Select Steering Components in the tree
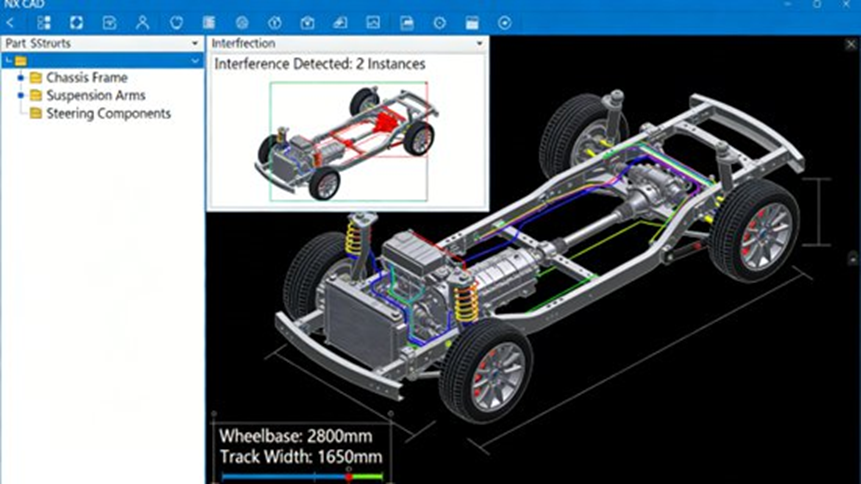Screen dimensions: 861x484 coord(108,114)
